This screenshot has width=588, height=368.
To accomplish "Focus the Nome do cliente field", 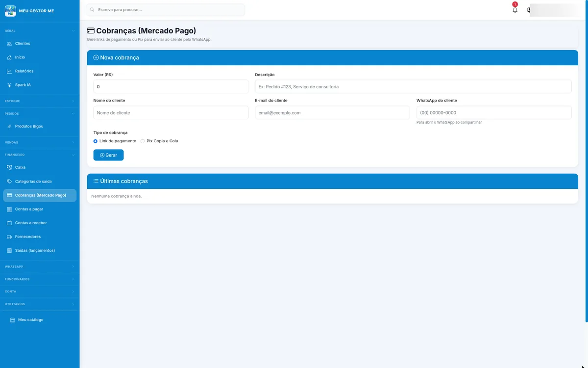I will [x=171, y=113].
